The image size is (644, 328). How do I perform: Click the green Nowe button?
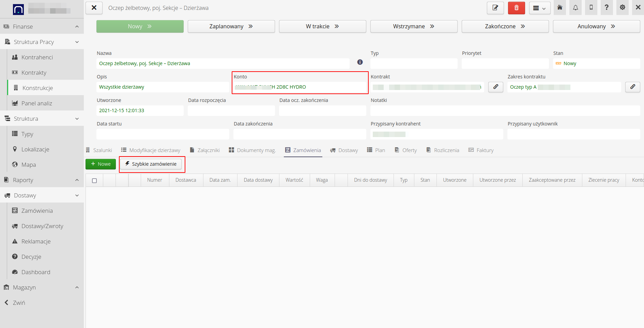(101, 164)
